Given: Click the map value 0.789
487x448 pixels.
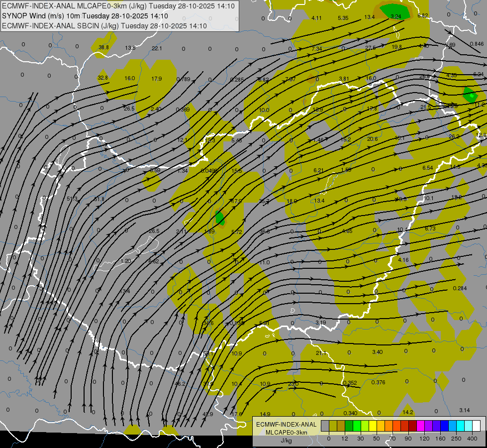Looking at the screenshot, I should (x=183, y=79).
